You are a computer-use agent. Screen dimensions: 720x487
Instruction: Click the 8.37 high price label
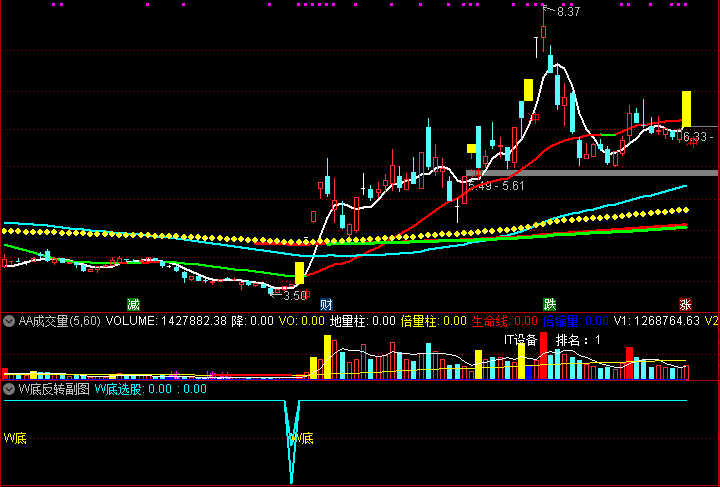(568, 12)
